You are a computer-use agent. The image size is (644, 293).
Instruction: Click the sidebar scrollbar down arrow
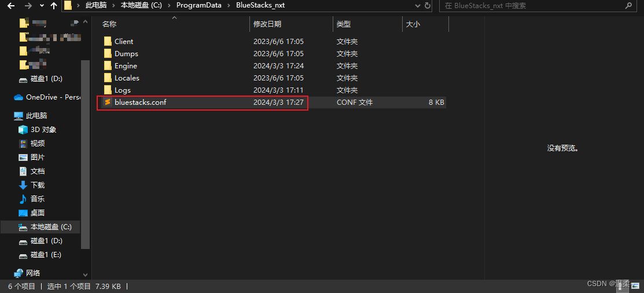tap(86, 274)
